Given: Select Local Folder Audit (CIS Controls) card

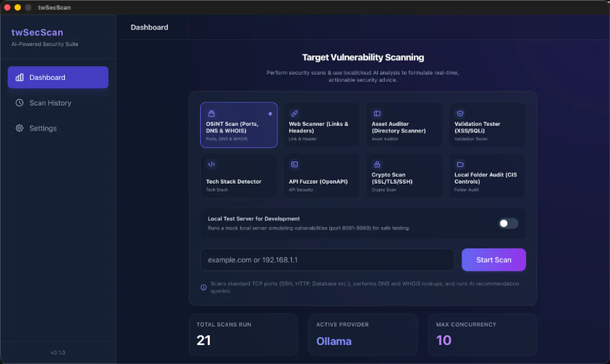Looking at the screenshot, I should pos(487,176).
